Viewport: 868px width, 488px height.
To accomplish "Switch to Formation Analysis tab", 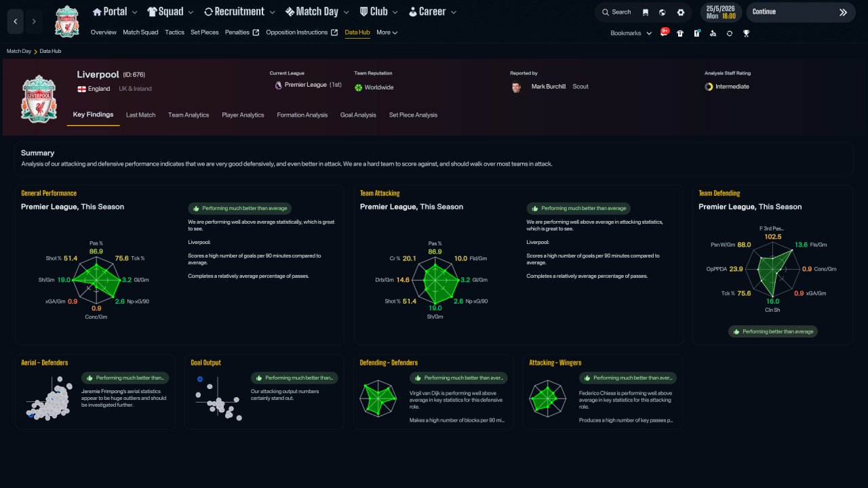I will pyautogui.click(x=302, y=115).
